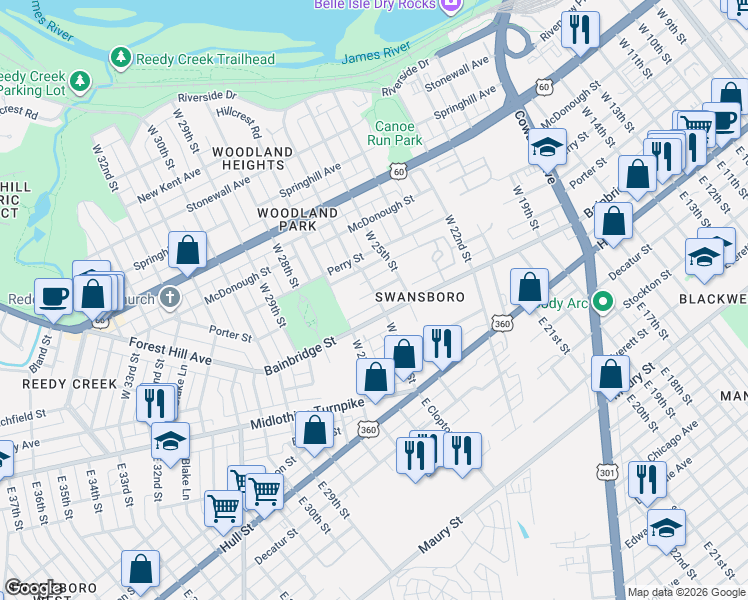Click the Woodland Heights neighborhood label
The width and height of the screenshot is (748, 600).
[253, 158]
